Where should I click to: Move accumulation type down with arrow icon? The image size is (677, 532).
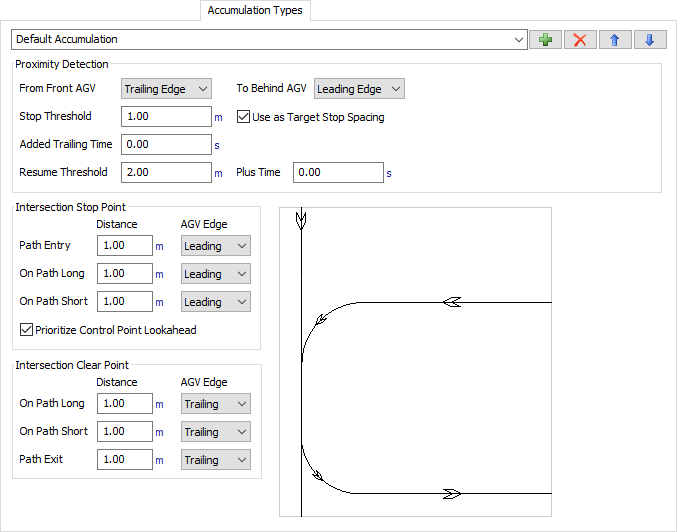click(x=649, y=40)
